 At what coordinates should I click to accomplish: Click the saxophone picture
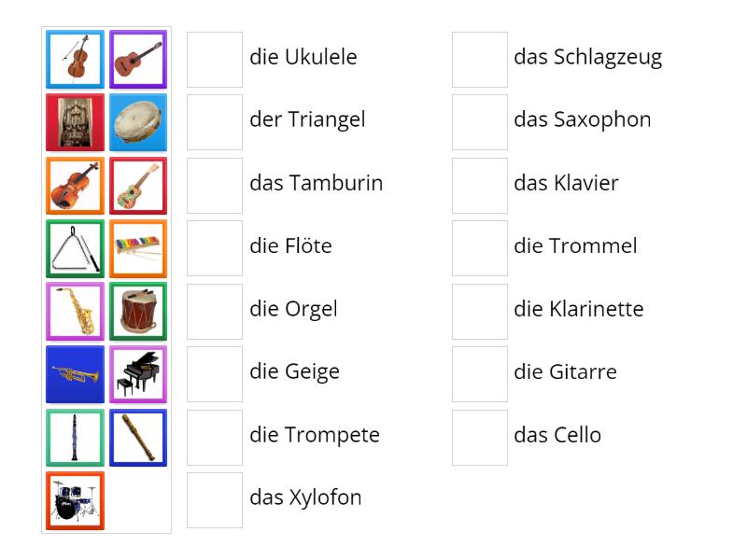pyautogui.click(x=74, y=311)
